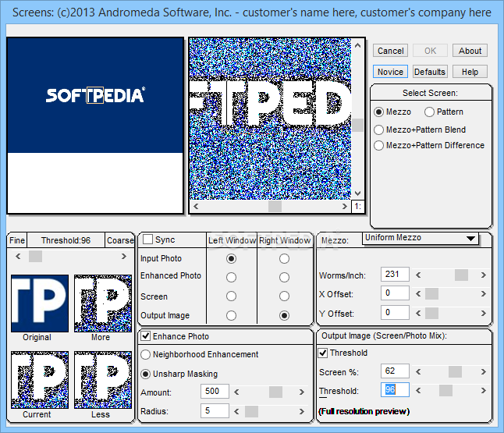This screenshot has width=504, height=433.
Task: Click the Y Offset input field
Action: coord(395,312)
